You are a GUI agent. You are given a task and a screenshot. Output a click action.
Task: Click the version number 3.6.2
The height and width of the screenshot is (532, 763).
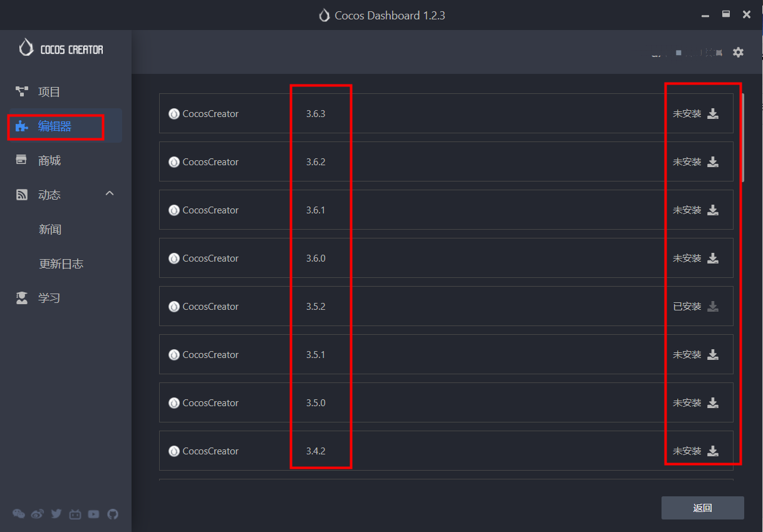click(316, 162)
